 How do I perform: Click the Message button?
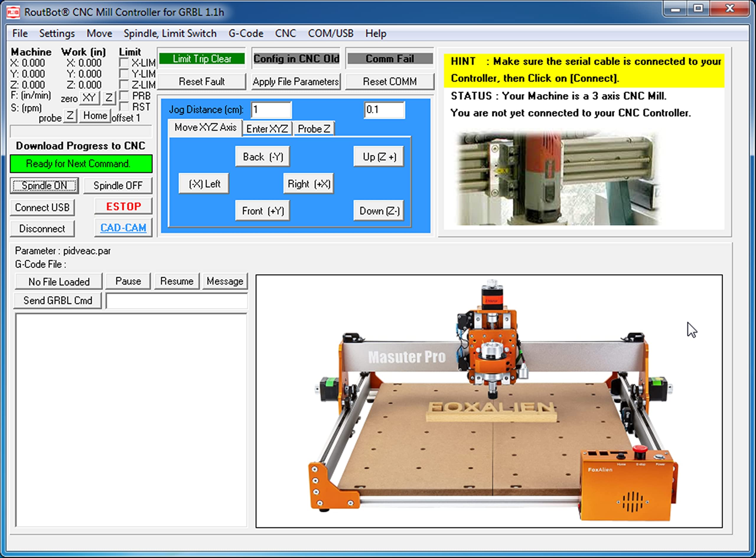[225, 281]
